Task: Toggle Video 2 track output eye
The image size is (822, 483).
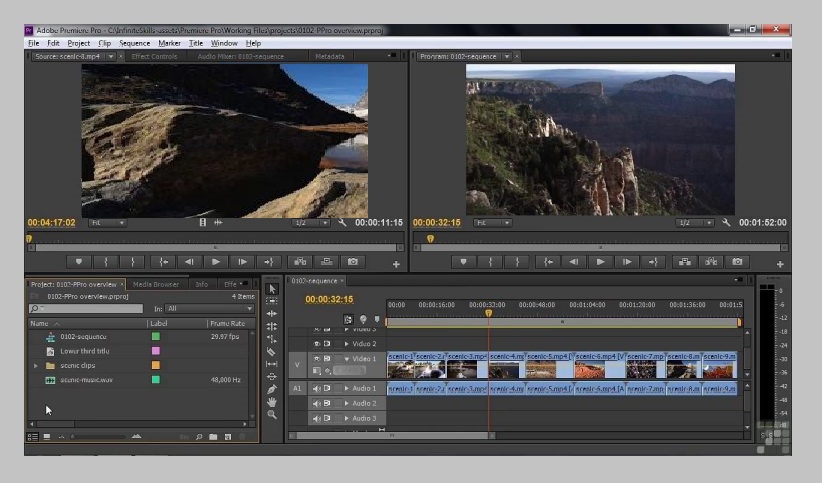Action: [317, 343]
